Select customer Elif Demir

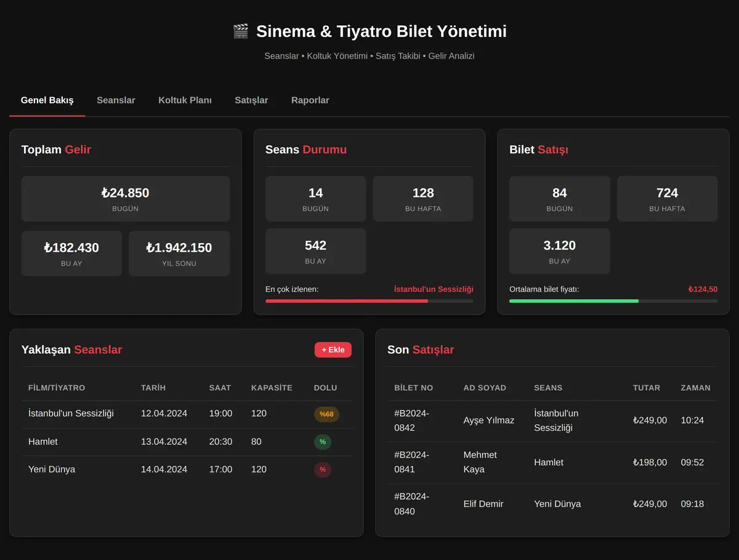click(x=483, y=504)
